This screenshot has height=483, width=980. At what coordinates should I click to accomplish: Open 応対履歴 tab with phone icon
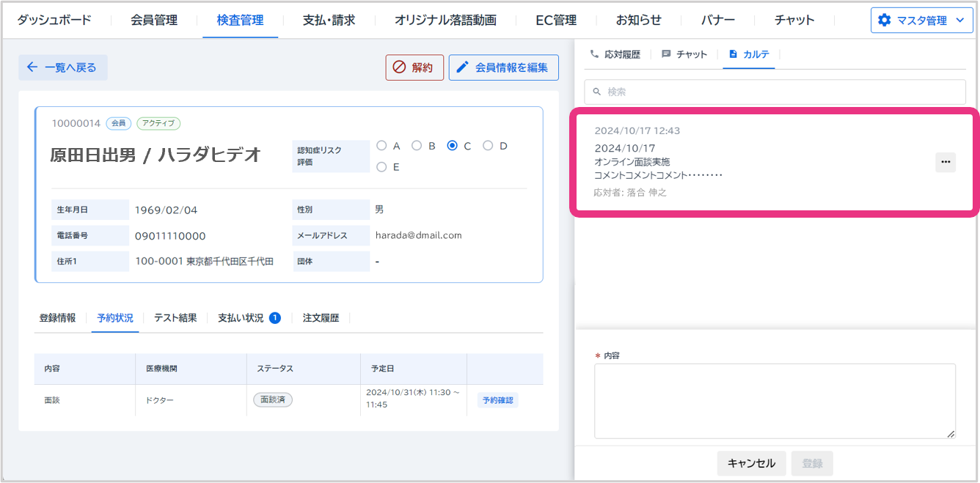pos(615,54)
